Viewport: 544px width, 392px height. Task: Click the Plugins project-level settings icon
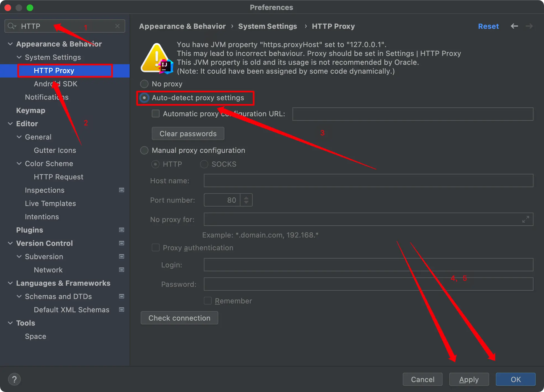[121, 230]
